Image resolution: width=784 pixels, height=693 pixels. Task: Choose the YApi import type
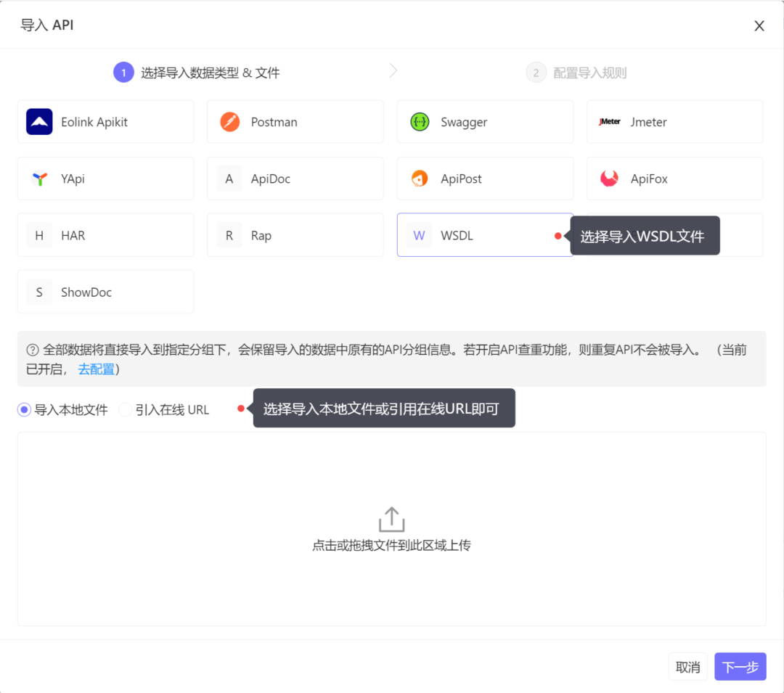pyautogui.click(x=105, y=179)
